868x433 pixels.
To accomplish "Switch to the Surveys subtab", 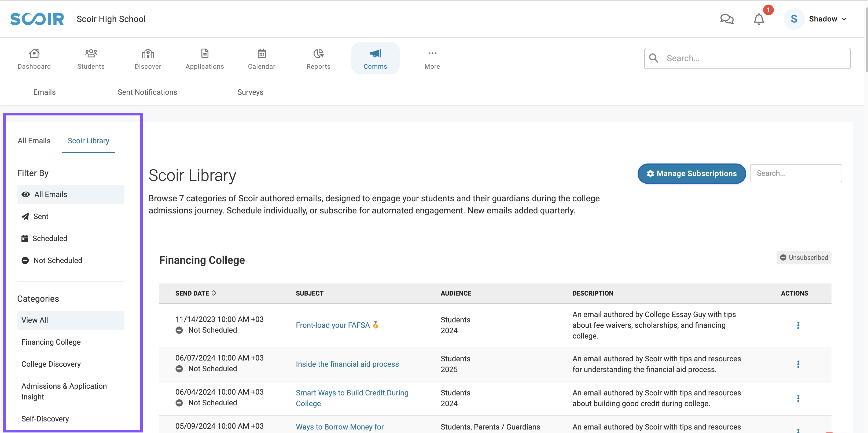I will point(250,92).
